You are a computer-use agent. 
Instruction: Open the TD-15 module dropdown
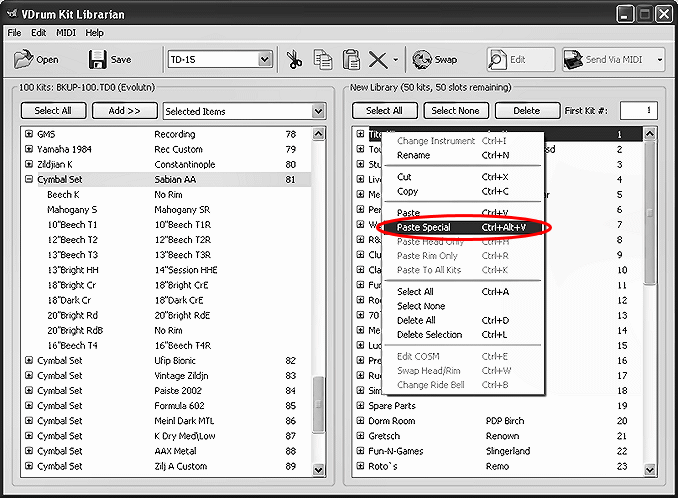pos(264,60)
